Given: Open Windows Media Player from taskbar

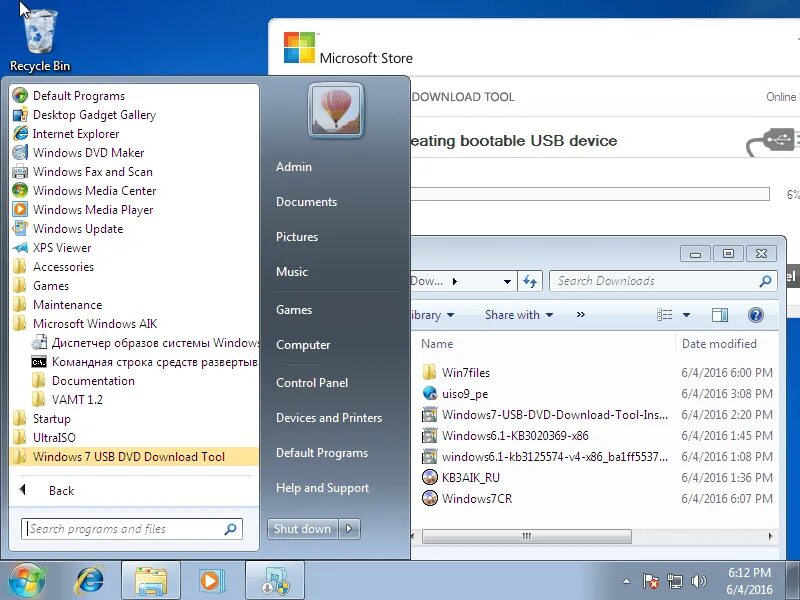Looking at the screenshot, I should (210, 581).
